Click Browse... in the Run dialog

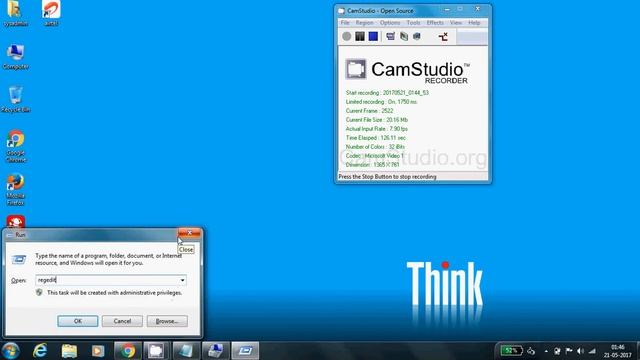pyautogui.click(x=167, y=321)
